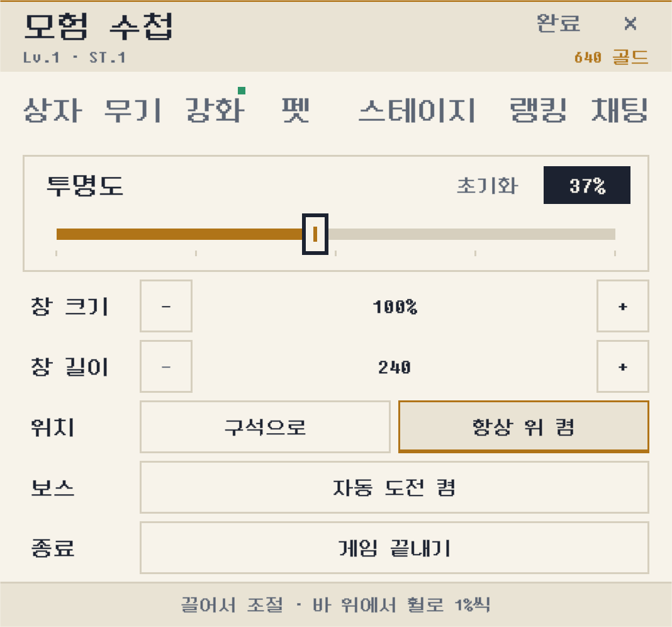Increase 창 크기 with plus button
The image size is (672, 627).
[623, 306]
